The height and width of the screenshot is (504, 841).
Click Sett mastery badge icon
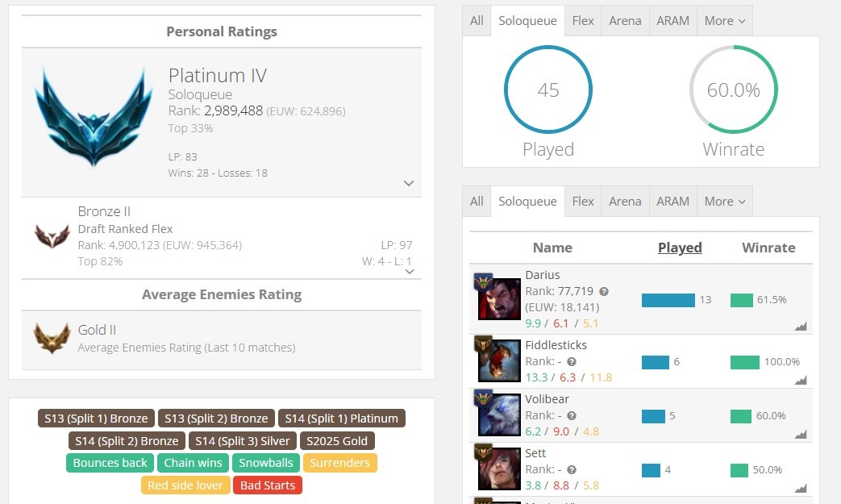tap(483, 452)
